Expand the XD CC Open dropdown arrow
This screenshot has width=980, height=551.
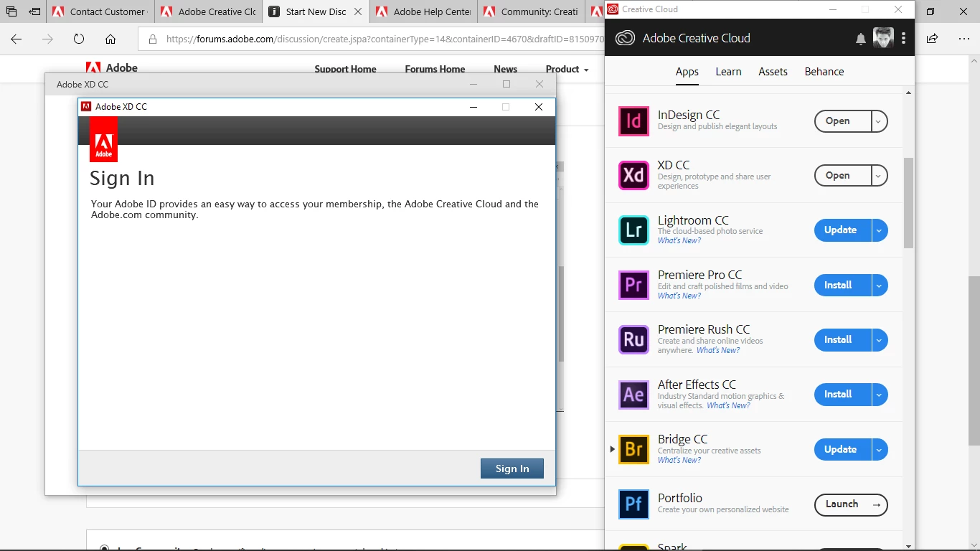(x=879, y=176)
